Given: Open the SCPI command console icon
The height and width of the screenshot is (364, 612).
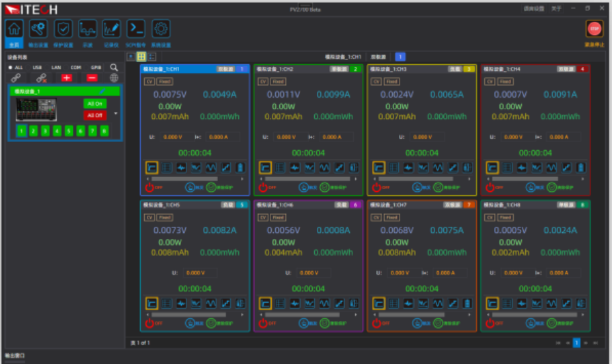Looking at the screenshot, I should [x=136, y=29].
